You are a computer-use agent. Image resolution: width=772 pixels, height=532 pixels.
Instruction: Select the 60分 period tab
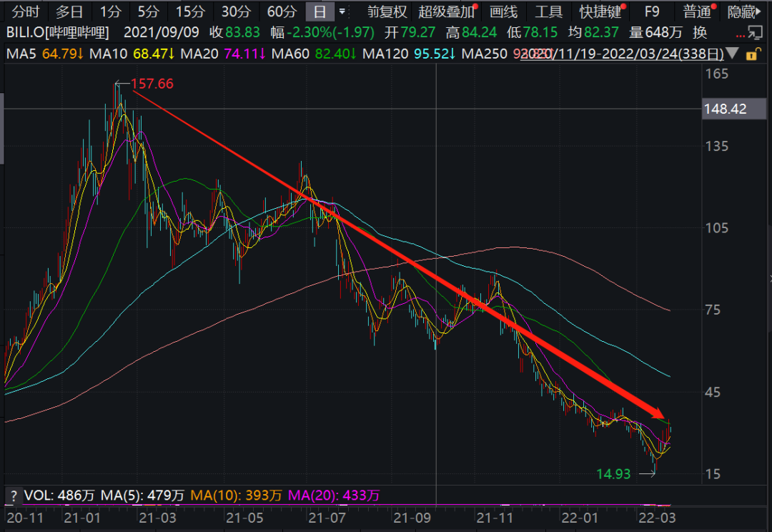pyautogui.click(x=282, y=11)
